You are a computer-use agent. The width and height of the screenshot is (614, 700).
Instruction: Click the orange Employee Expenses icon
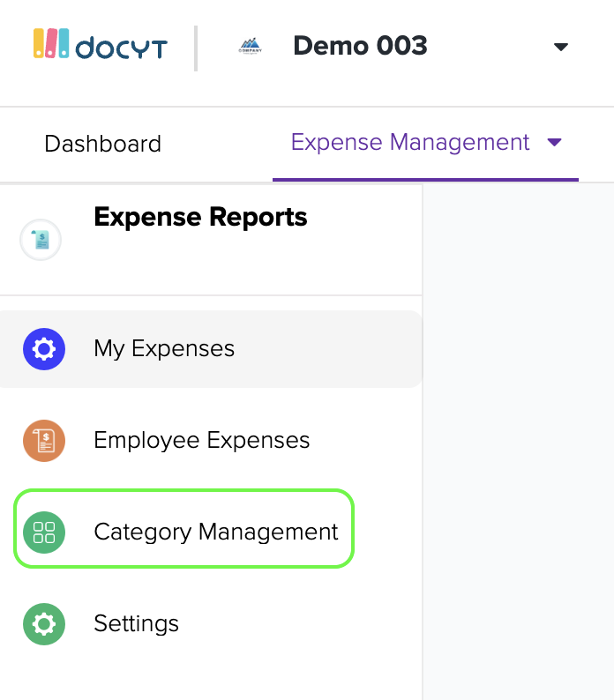point(44,441)
